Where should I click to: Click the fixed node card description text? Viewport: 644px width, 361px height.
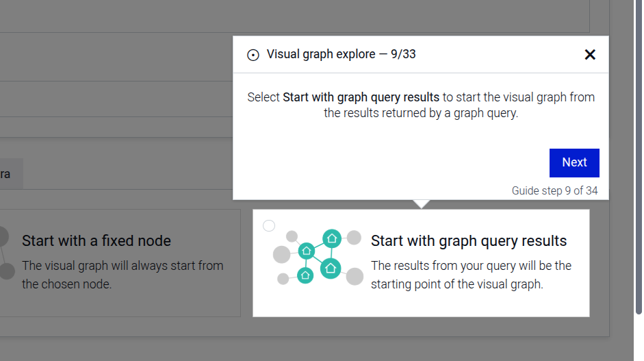(123, 275)
